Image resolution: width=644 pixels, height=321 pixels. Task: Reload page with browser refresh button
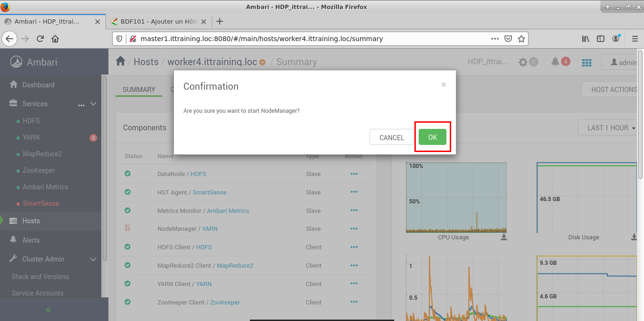(x=41, y=39)
